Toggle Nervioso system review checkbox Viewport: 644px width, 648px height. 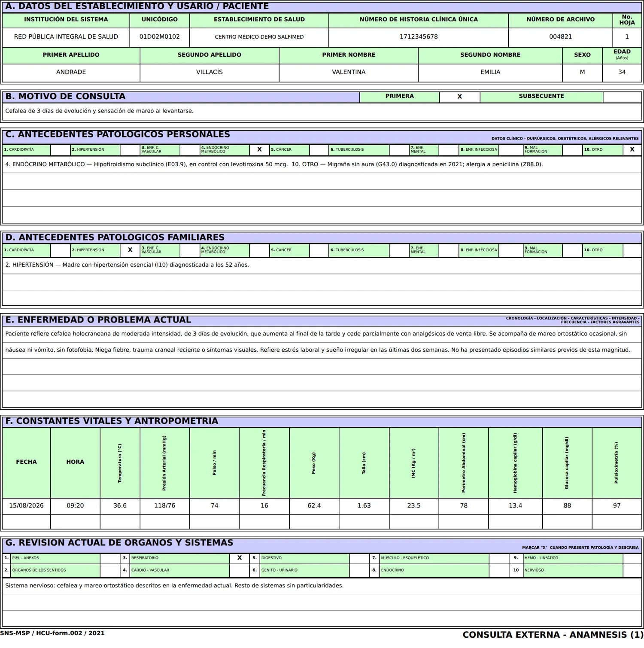tap(632, 571)
